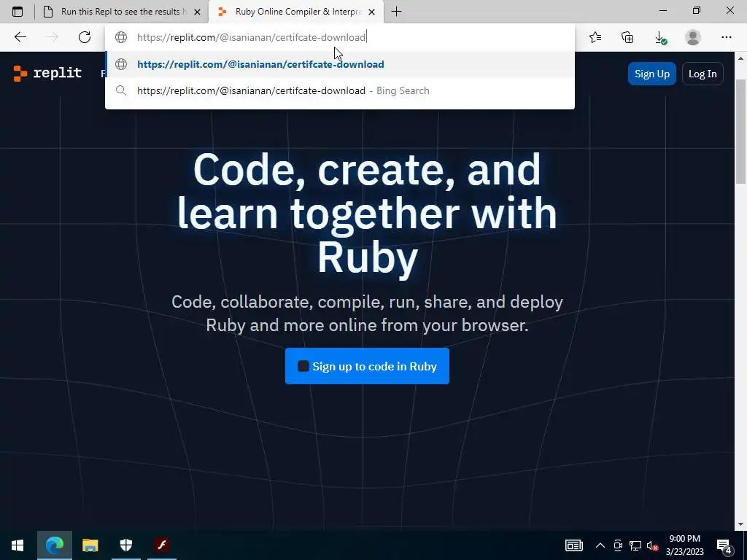Click the page vertical scrollbar thumb
The height and width of the screenshot is (560, 747).
tap(741, 131)
